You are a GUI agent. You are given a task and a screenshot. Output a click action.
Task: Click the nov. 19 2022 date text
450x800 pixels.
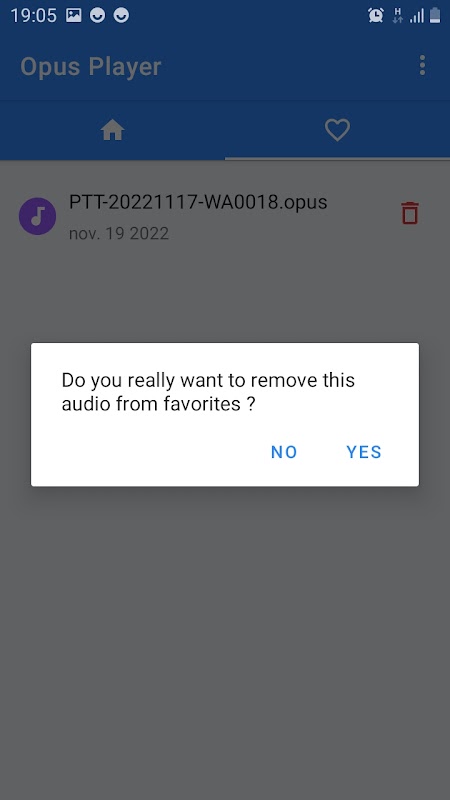point(119,234)
